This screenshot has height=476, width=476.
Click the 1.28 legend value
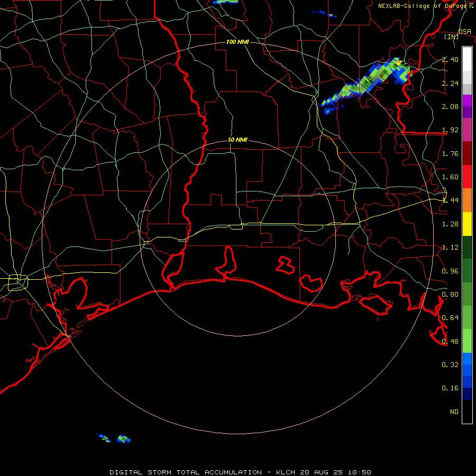point(450,224)
